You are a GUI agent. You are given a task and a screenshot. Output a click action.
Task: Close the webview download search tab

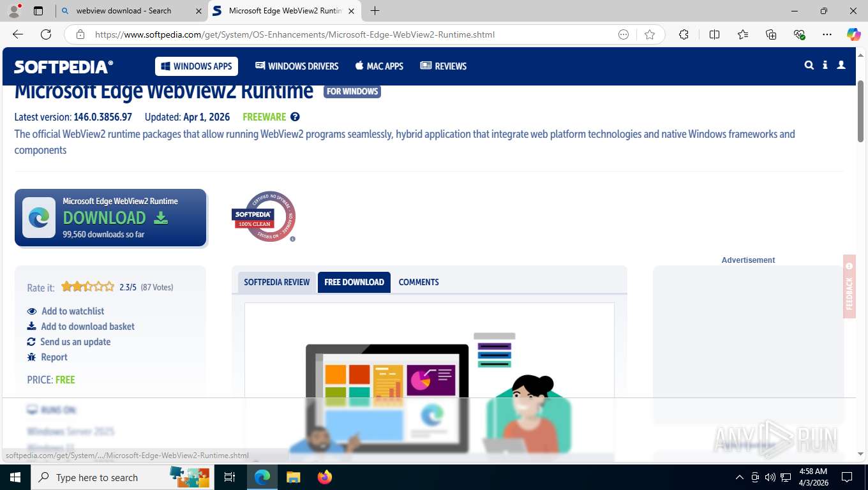198,11
